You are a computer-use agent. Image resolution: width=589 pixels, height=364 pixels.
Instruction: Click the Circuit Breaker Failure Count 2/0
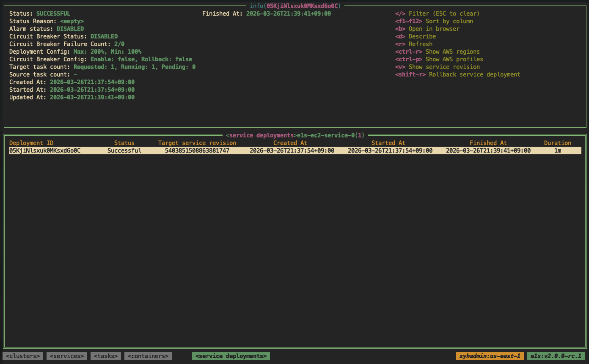pos(67,44)
